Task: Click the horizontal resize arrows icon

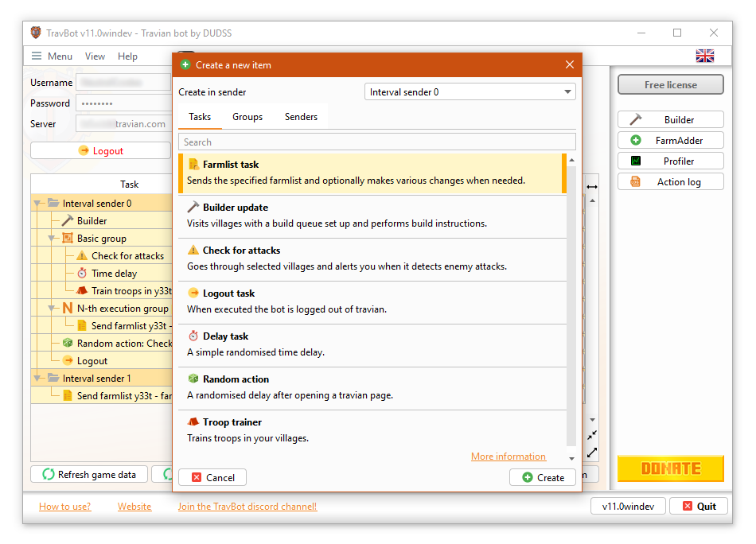Action: 592,186
